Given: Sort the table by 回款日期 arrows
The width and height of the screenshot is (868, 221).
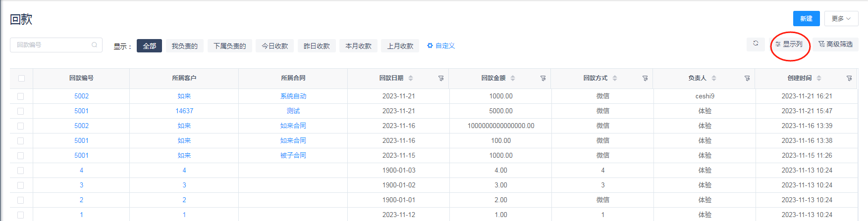Looking at the screenshot, I should coord(411,78).
